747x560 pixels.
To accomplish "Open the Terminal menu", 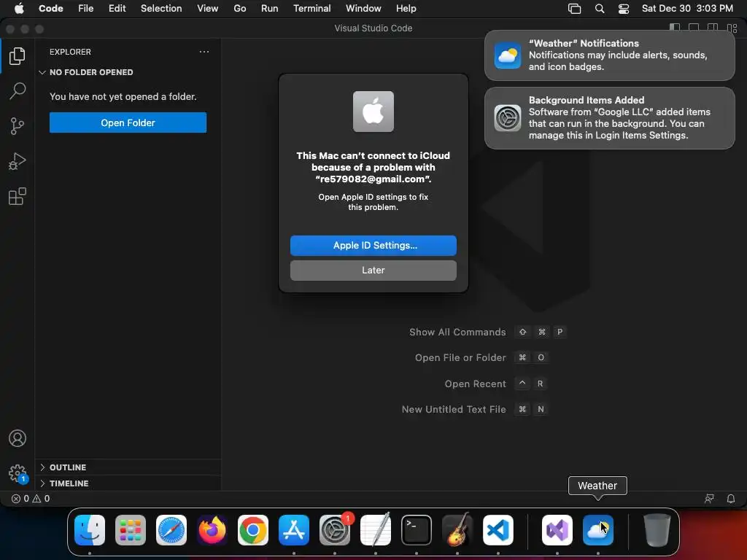I will coord(311,9).
